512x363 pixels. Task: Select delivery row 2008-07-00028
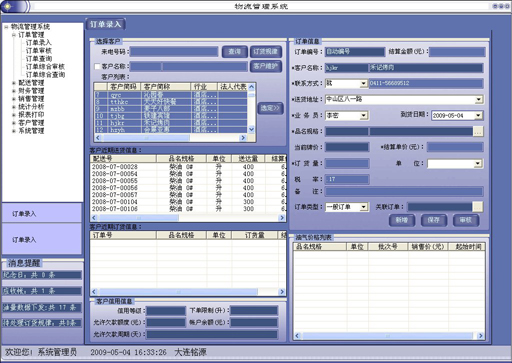[188, 167]
